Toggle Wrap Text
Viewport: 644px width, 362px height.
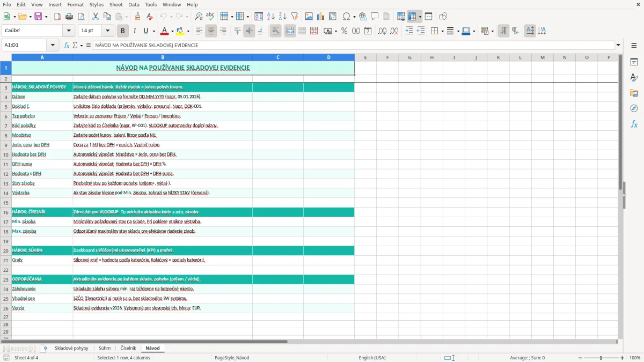tap(276, 31)
